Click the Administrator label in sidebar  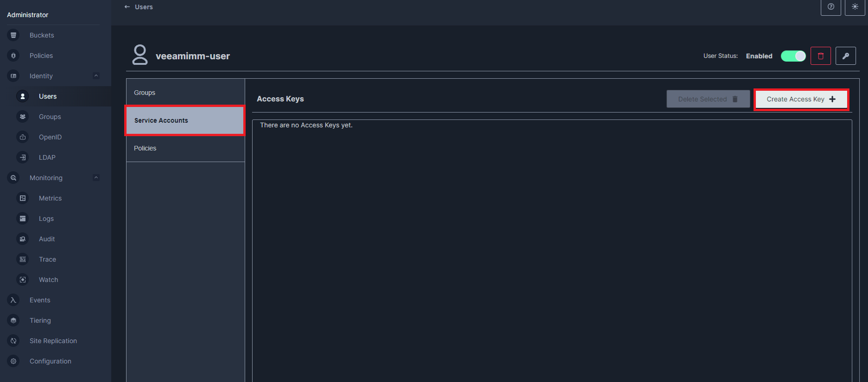[x=27, y=15]
